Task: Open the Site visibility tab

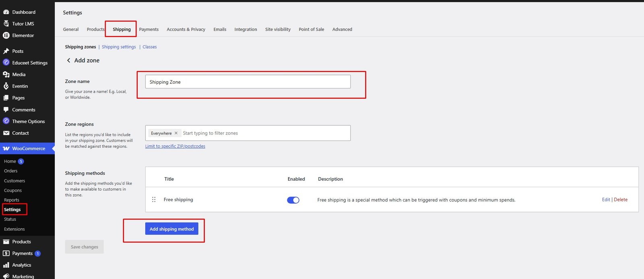Action: pyautogui.click(x=278, y=29)
